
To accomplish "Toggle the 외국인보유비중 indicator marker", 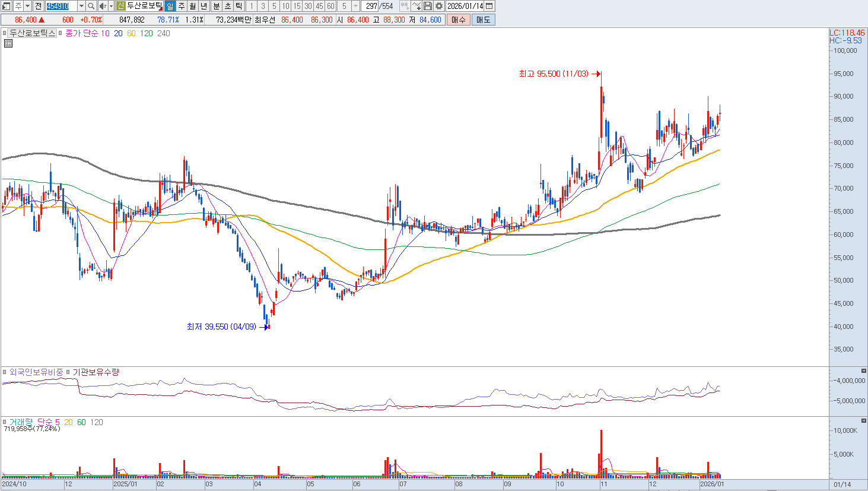I will [x=5, y=372].
